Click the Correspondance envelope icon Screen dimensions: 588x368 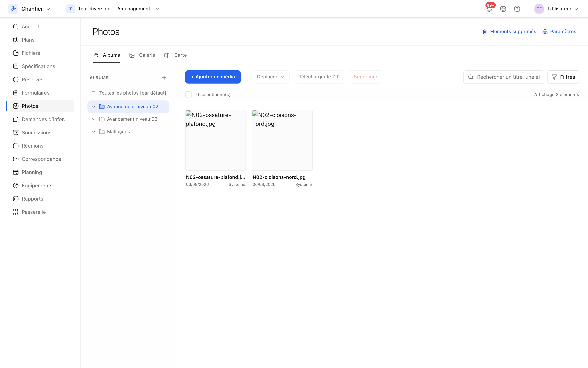click(x=16, y=159)
